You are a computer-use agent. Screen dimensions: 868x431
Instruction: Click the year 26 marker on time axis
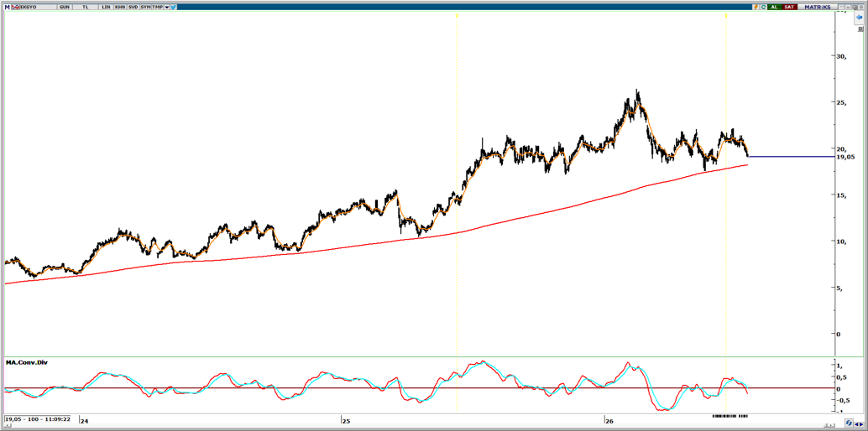(x=609, y=421)
